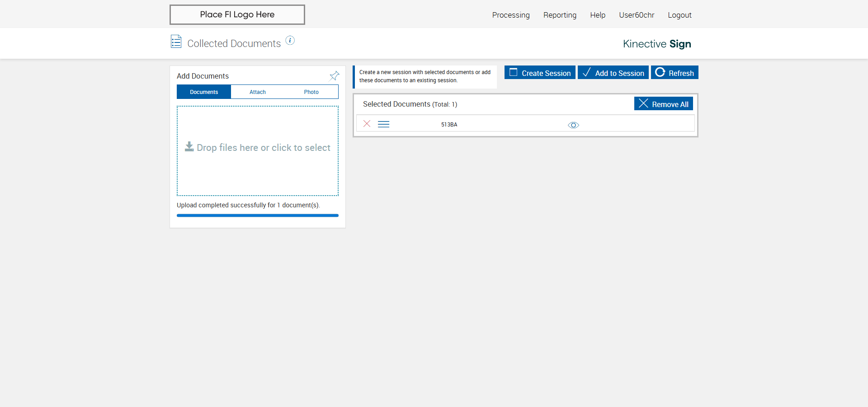Click the Create Session button

[x=540, y=72]
